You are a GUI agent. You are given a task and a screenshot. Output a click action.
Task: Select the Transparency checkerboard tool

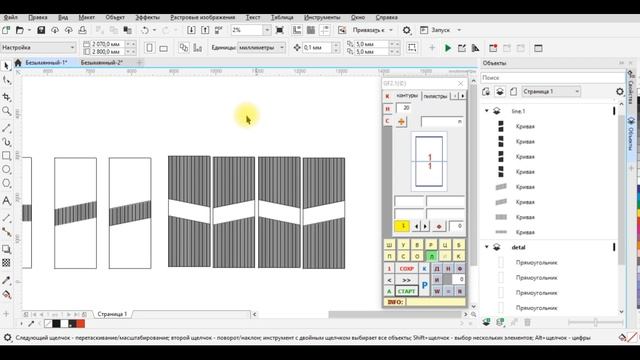6,263
